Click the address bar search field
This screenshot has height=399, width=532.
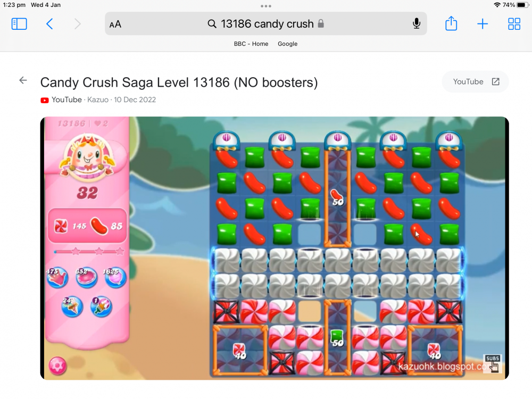(x=265, y=24)
